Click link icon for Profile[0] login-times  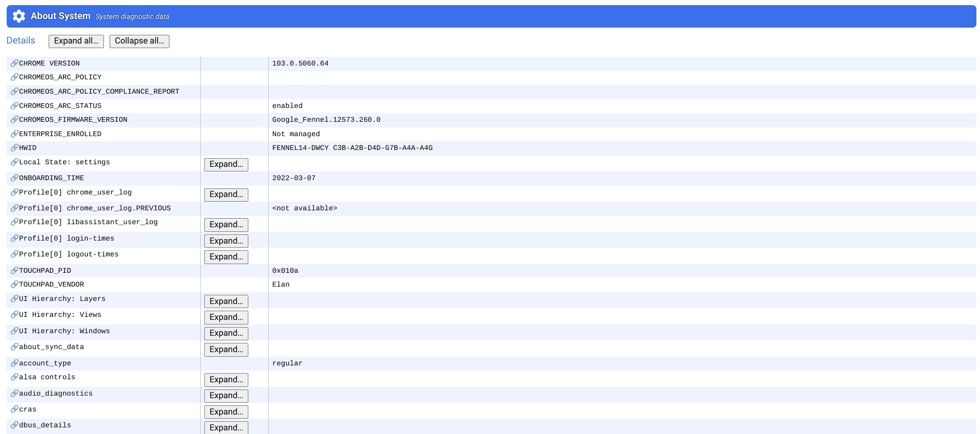[14, 238]
